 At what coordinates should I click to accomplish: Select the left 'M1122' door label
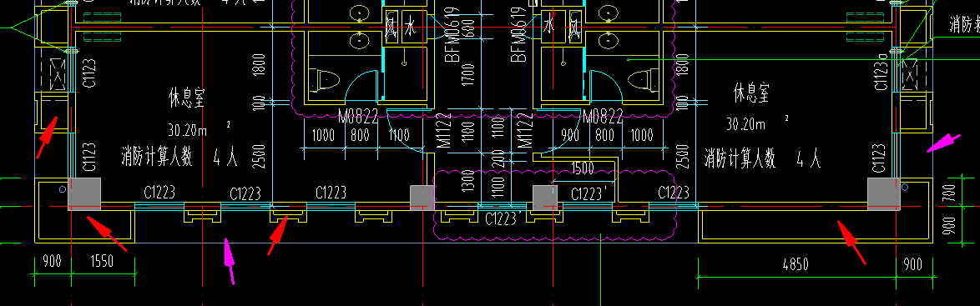click(445, 130)
